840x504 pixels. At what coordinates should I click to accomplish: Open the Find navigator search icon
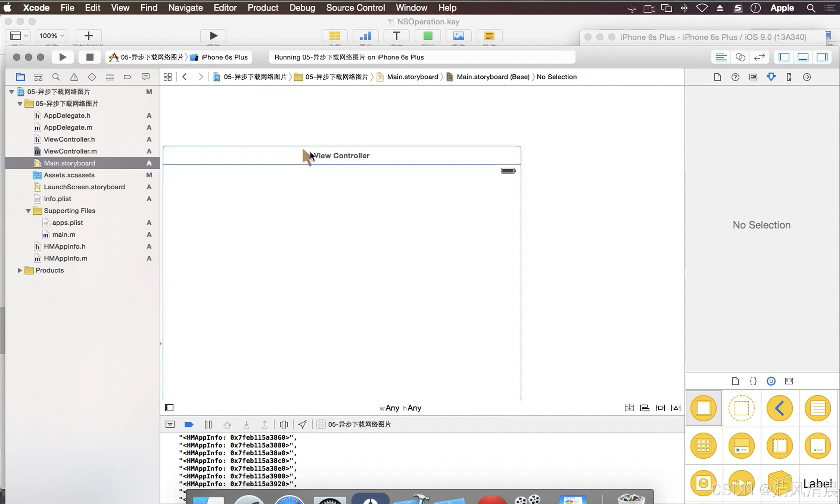tap(56, 77)
